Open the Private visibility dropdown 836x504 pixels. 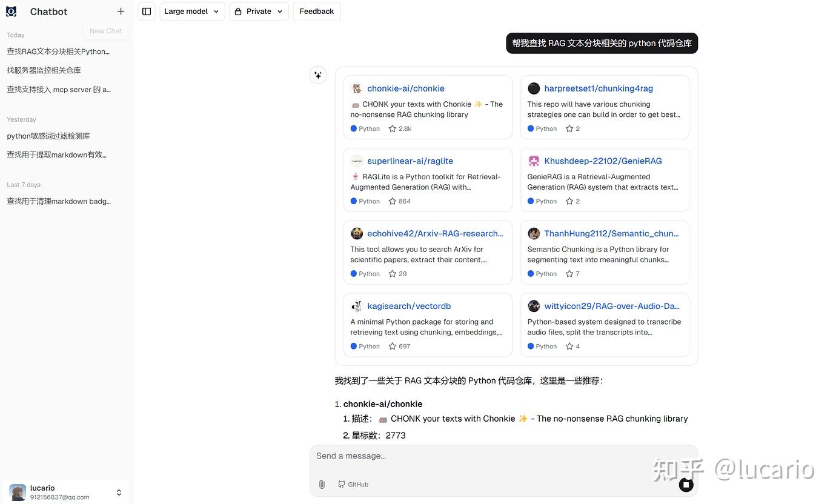click(259, 11)
